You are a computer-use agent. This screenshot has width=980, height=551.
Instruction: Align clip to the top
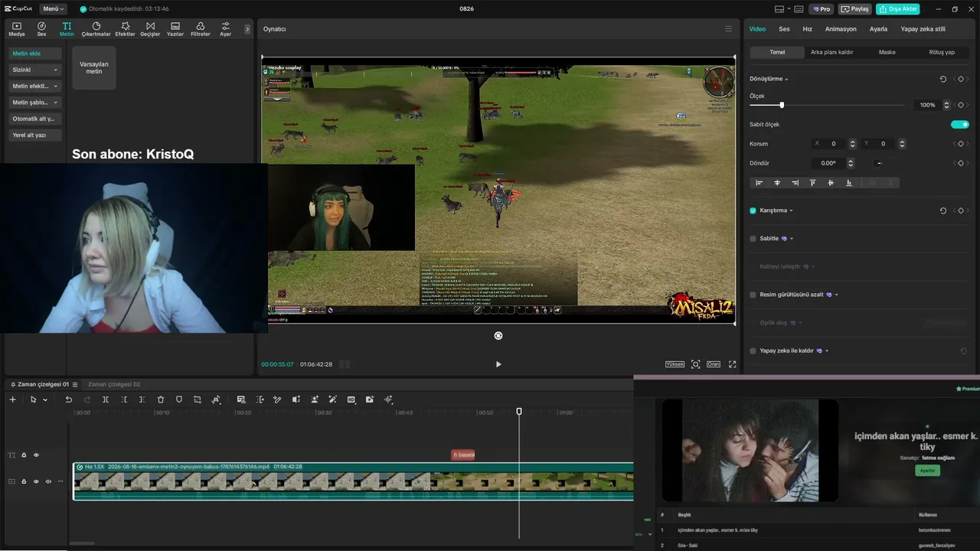812,183
